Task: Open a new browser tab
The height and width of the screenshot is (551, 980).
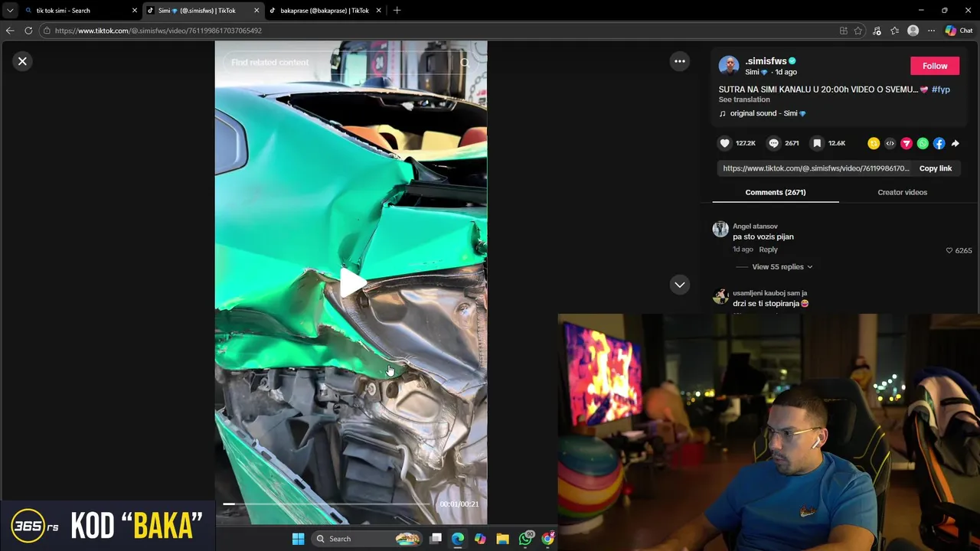Action: click(397, 11)
